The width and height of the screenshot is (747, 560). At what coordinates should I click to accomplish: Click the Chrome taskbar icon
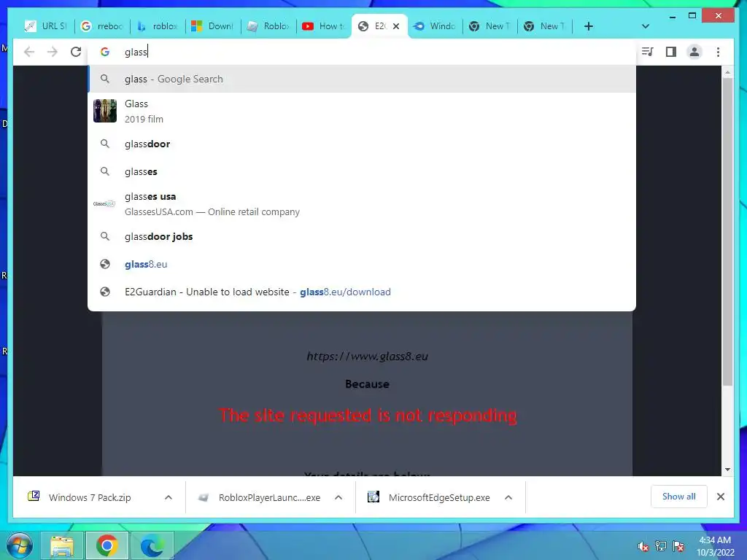pyautogui.click(x=107, y=546)
